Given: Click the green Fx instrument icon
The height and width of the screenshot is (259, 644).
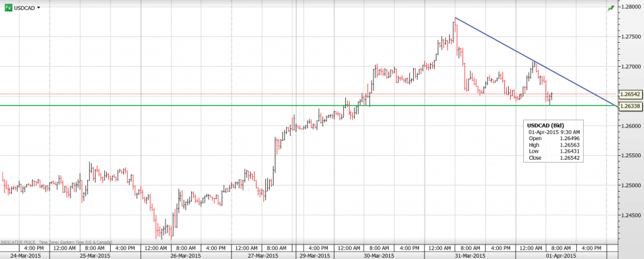Looking at the screenshot, I should click(8, 8).
